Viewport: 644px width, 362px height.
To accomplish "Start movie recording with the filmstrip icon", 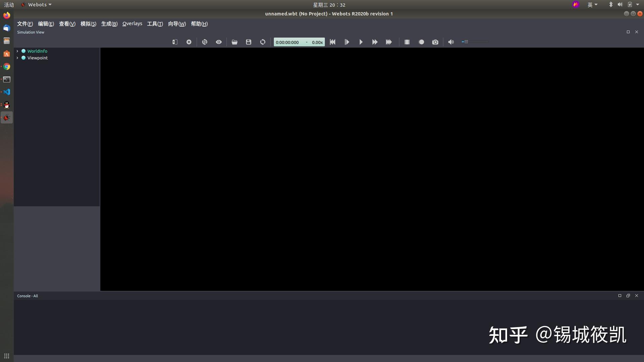I will tap(407, 42).
